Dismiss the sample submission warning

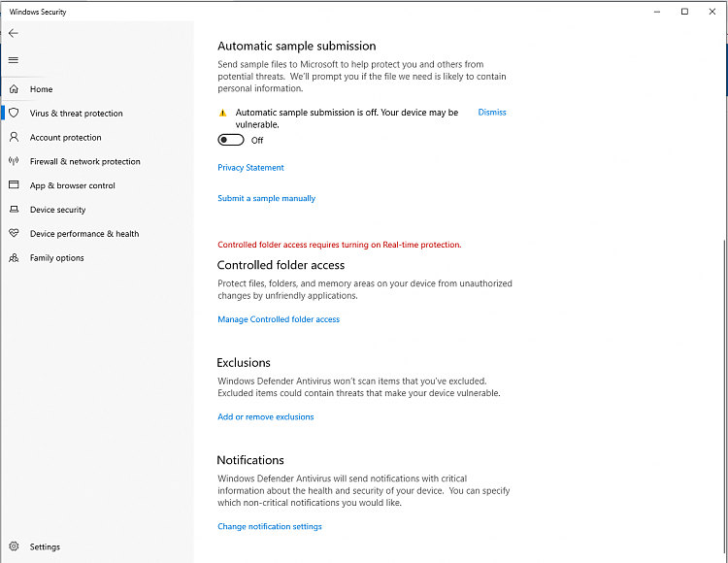492,113
